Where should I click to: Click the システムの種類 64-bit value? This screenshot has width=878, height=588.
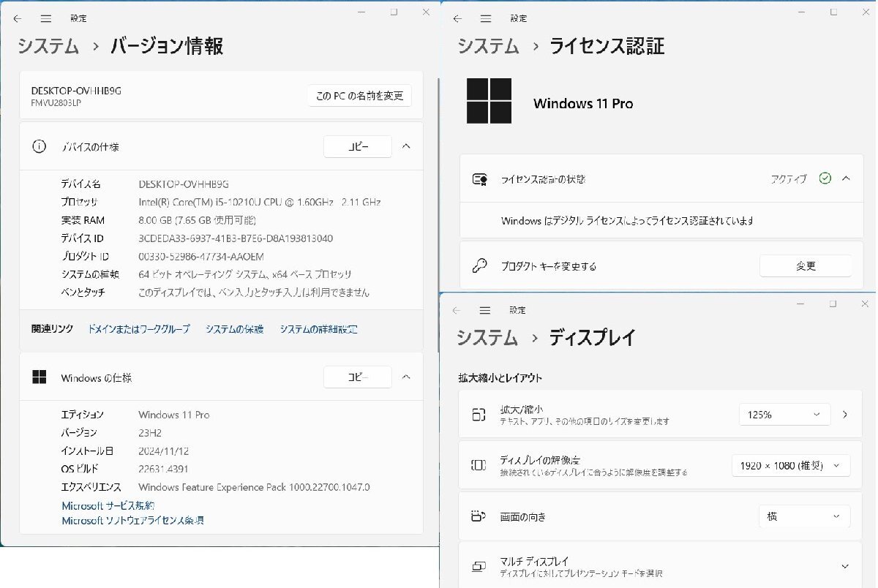click(x=245, y=275)
